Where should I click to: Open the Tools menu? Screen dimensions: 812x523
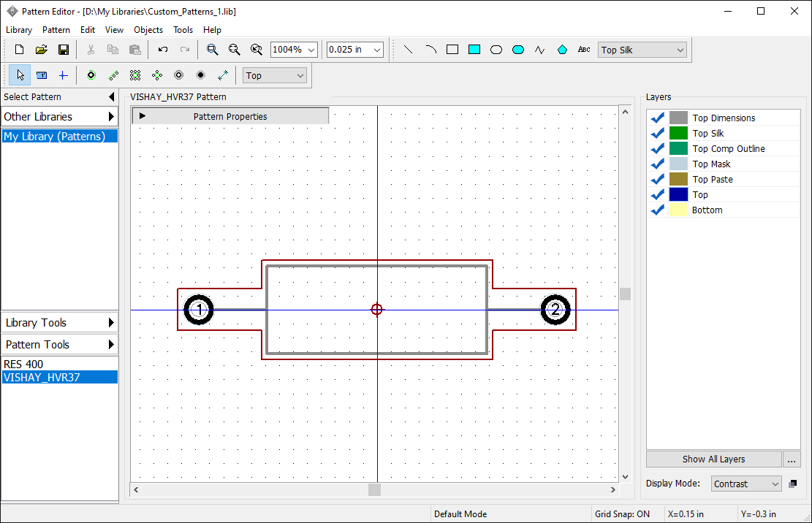183,30
